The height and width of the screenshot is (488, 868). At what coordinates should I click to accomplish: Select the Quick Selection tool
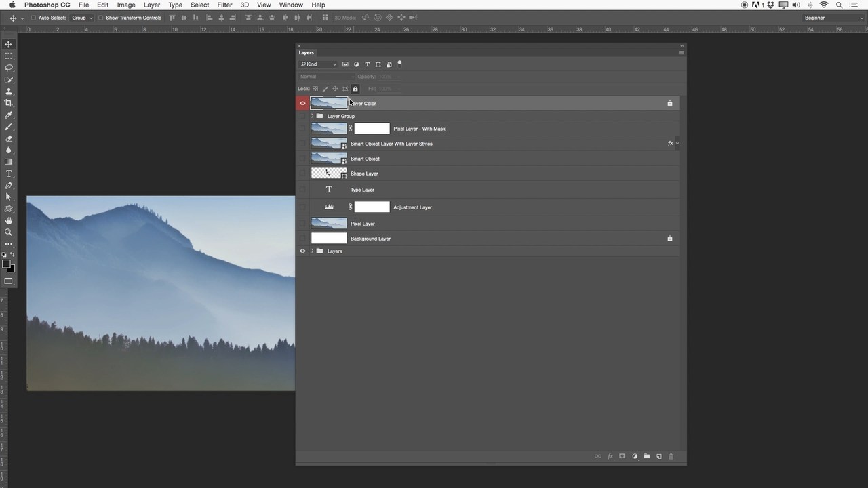(x=9, y=79)
